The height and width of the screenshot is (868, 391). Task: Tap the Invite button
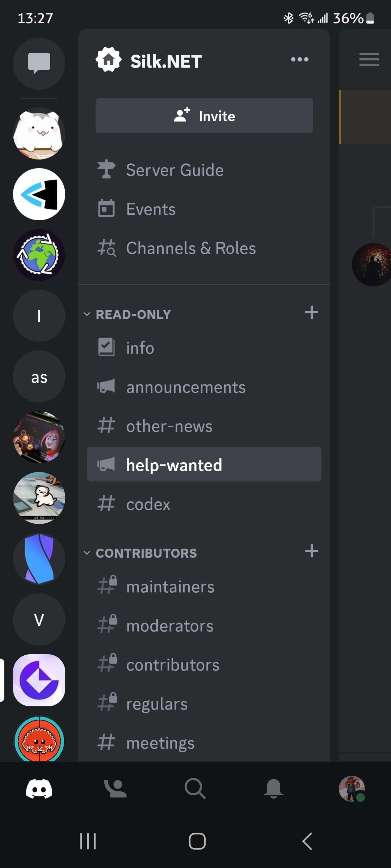point(204,116)
